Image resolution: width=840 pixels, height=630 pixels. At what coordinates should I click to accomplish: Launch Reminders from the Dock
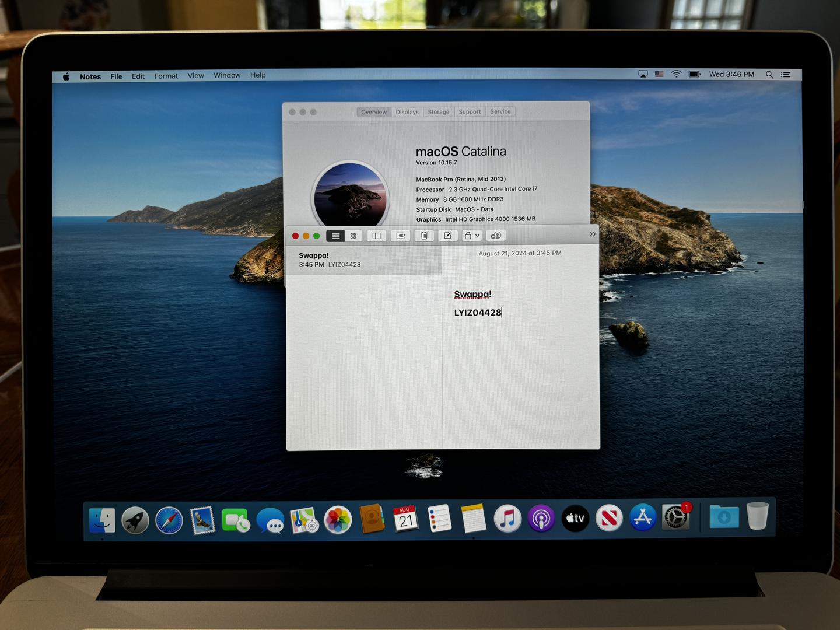439,519
